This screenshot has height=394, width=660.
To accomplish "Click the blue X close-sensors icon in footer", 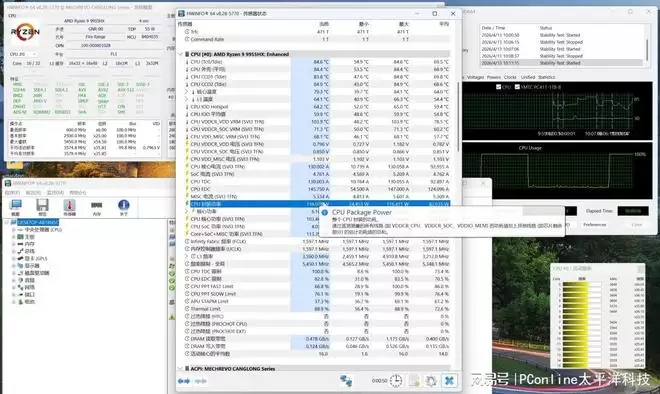I will click(x=449, y=381).
